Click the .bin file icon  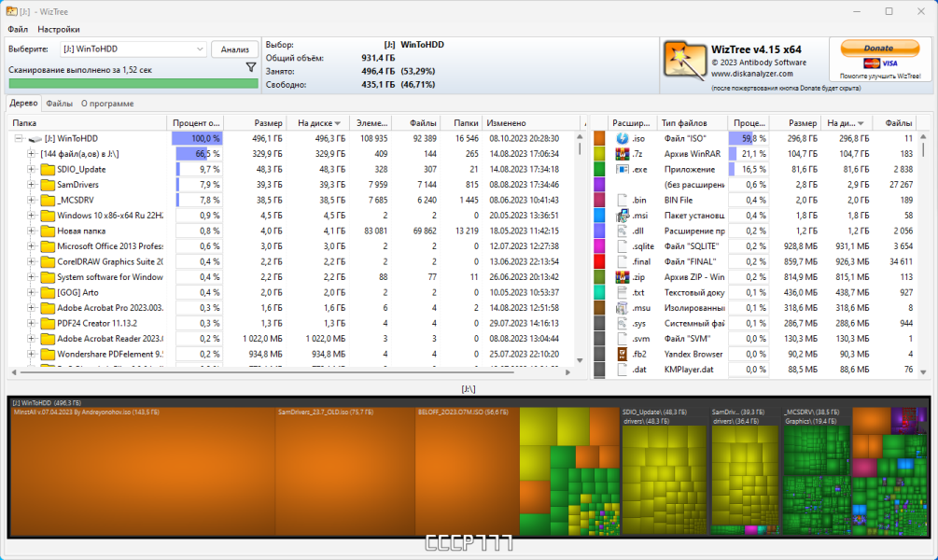(623, 200)
